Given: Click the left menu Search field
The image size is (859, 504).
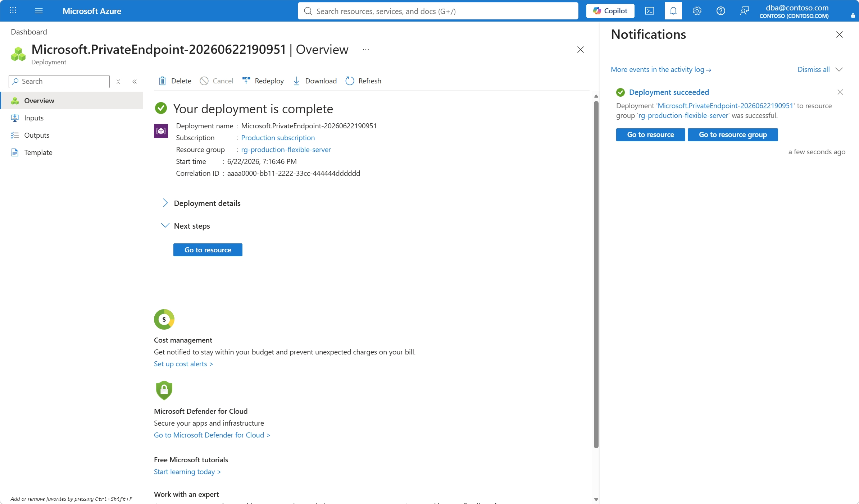Looking at the screenshot, I should coord(59,81).
